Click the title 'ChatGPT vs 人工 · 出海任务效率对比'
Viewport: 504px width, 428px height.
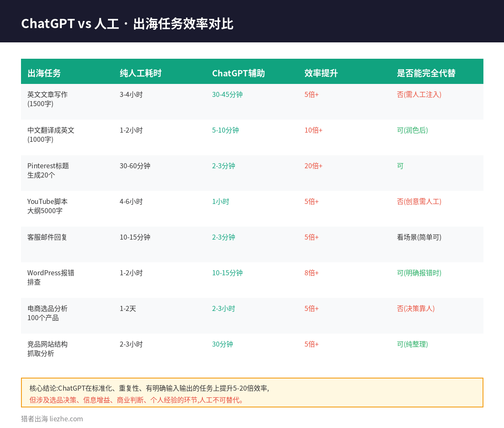click(127, 23)
